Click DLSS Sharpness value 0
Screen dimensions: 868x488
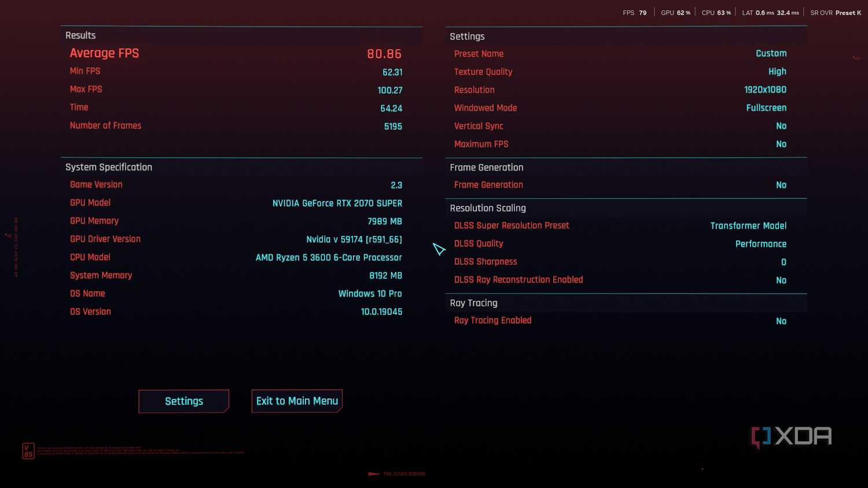pyautogui.click(x=784, y=262)
